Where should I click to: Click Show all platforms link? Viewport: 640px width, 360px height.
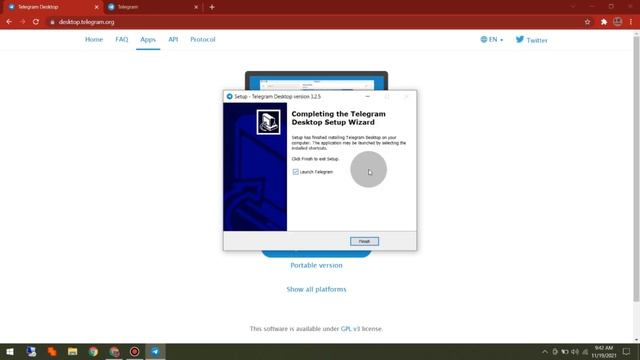coord(316,289)
